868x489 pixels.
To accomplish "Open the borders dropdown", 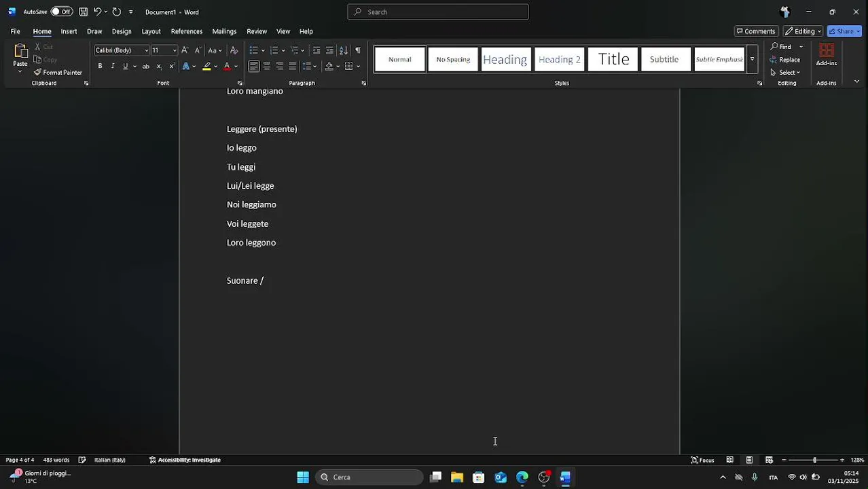I will tap(358, 67).
